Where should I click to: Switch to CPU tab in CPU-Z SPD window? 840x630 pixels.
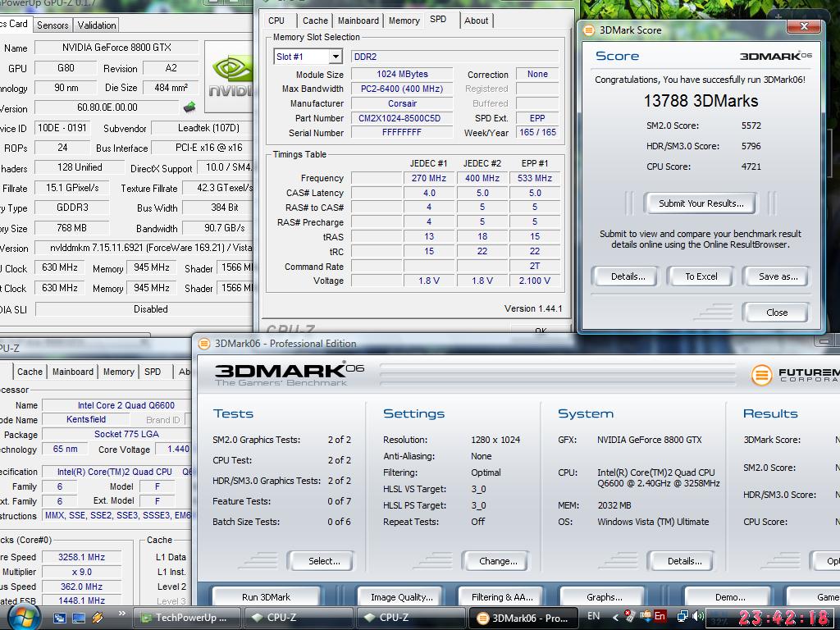276,21
